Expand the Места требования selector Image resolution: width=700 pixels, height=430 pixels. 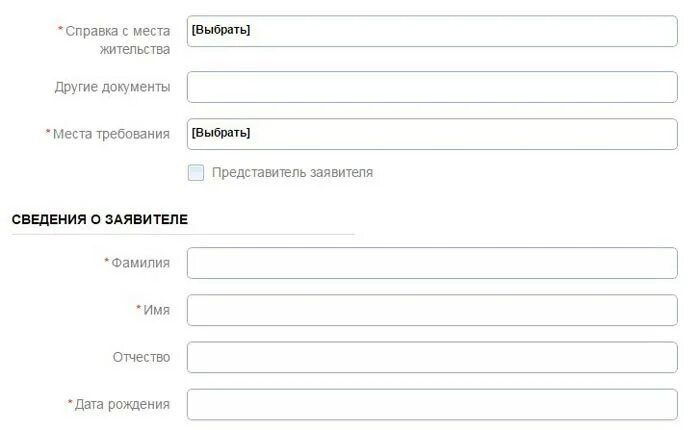coord(432,134)
